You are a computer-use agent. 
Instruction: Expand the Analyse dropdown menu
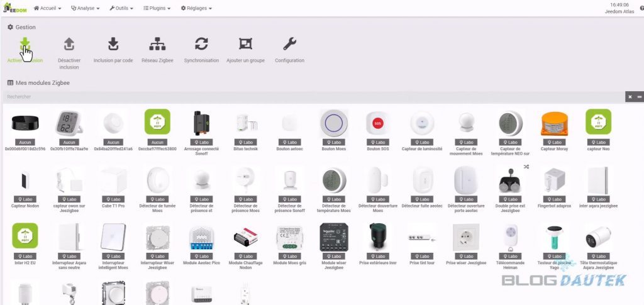point(85,8)
